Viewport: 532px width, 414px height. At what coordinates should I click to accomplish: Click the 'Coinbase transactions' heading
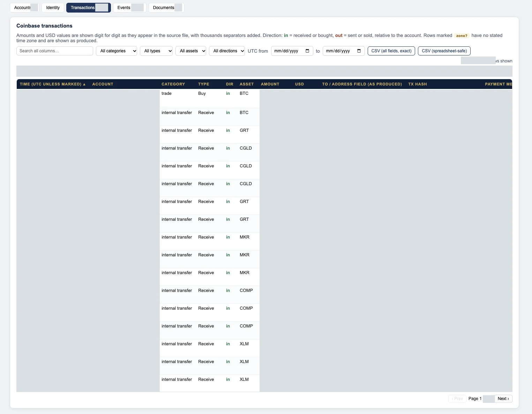44,26
